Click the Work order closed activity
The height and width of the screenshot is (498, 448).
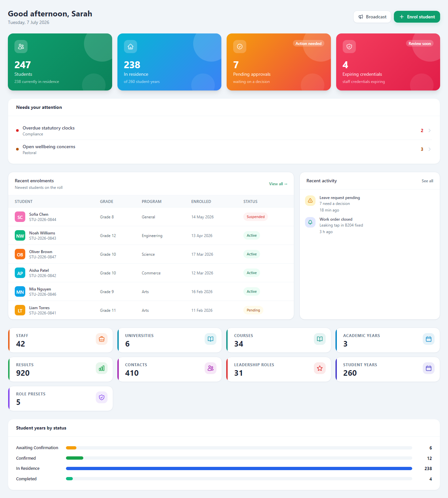click(x=370, y=225)
